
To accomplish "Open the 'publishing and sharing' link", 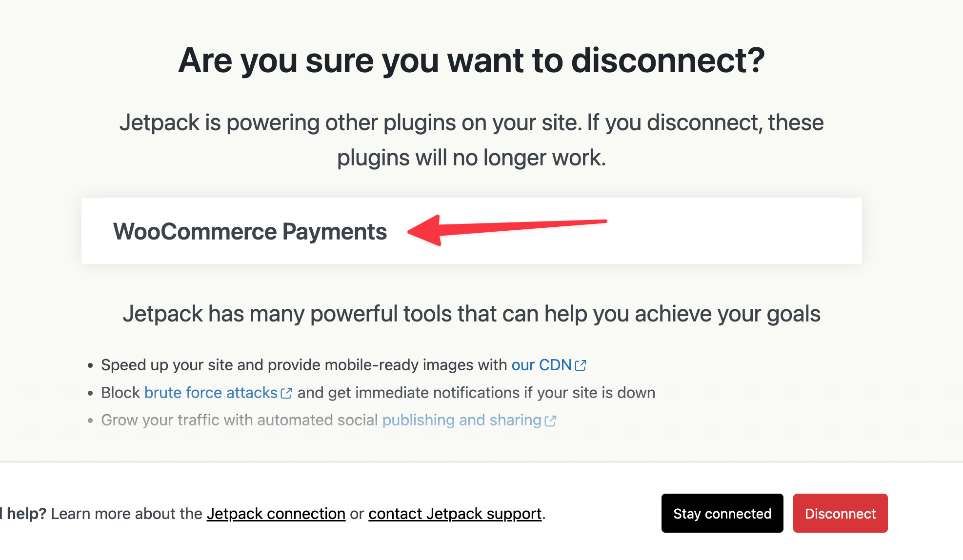I will click(461, 420).
